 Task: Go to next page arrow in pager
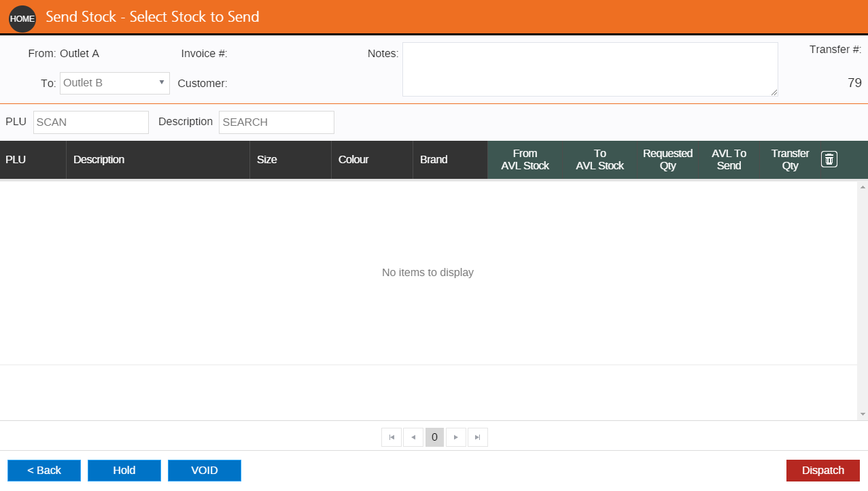456,437
